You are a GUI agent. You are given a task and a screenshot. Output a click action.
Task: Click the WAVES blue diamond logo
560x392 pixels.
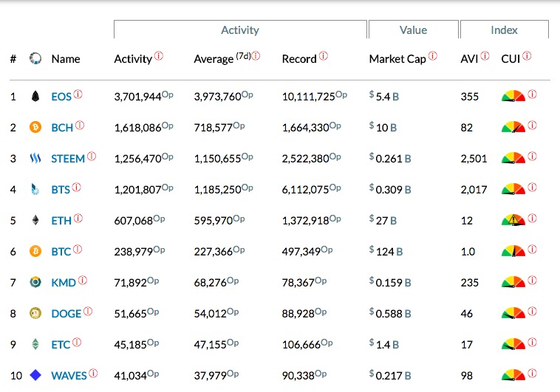(x=35, y=375)
